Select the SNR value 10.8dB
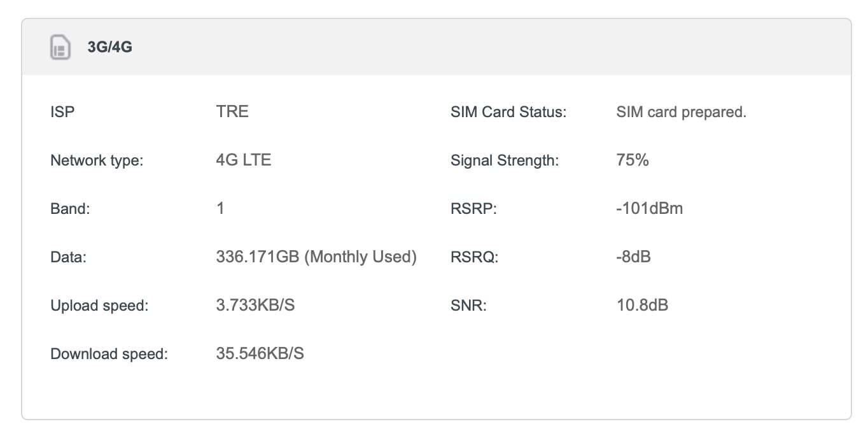Screen dimensions: 868x438 642,305
